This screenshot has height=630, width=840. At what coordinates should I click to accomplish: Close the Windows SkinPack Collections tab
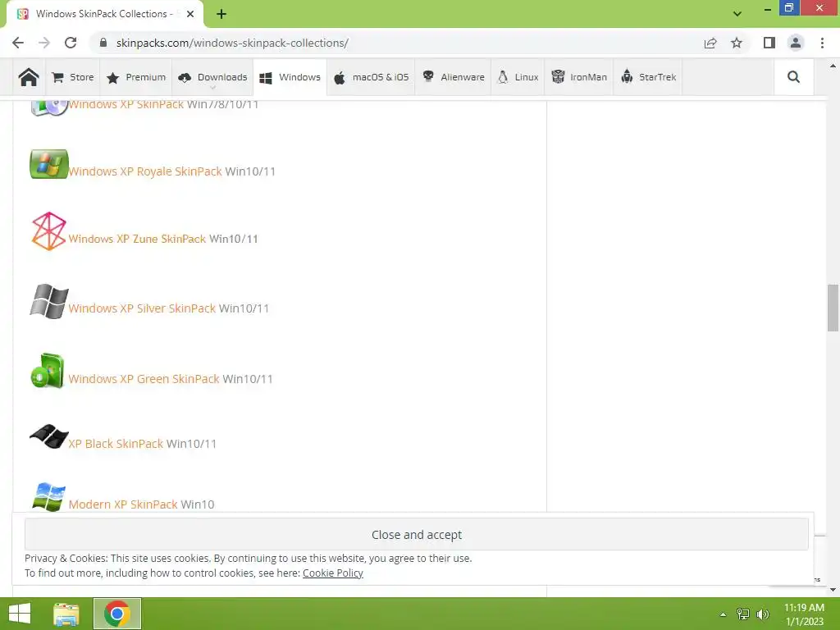(x=190, y=14)
